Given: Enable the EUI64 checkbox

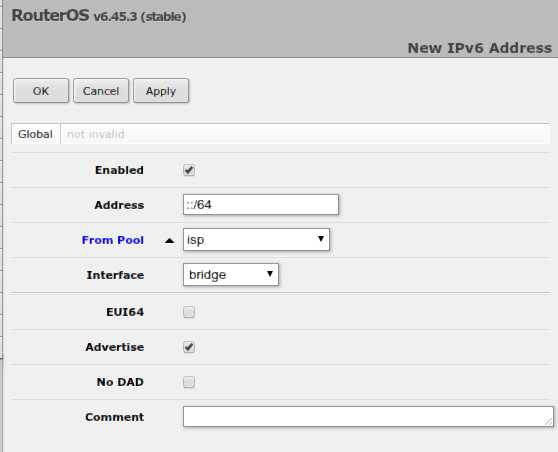Looking at the screenshot, I should click(x=189, y=312).
